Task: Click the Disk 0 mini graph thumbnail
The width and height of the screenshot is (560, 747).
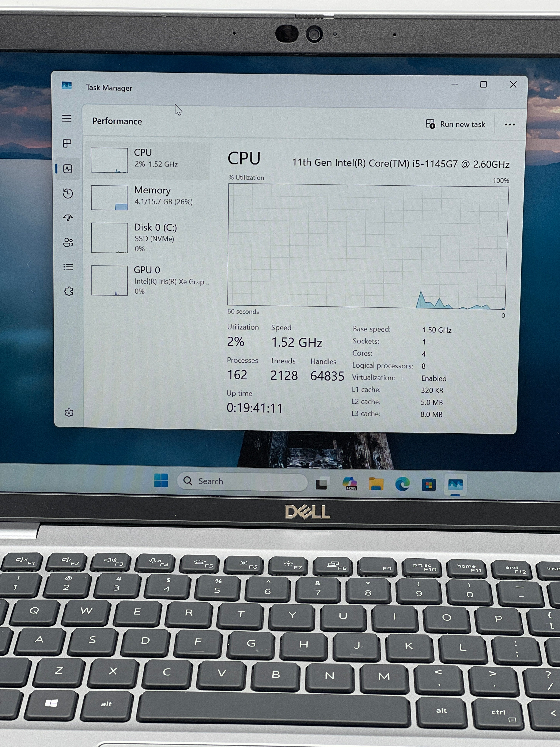Action: [x=109, y=238]
